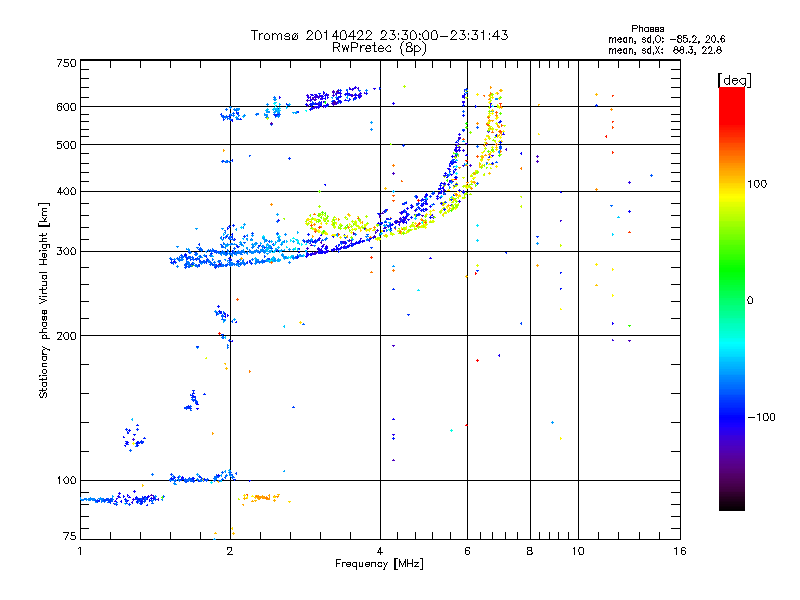The image size is (800, 600).
Task: Click the colorbar tick label '0'
Action: [x=750, y=301]
